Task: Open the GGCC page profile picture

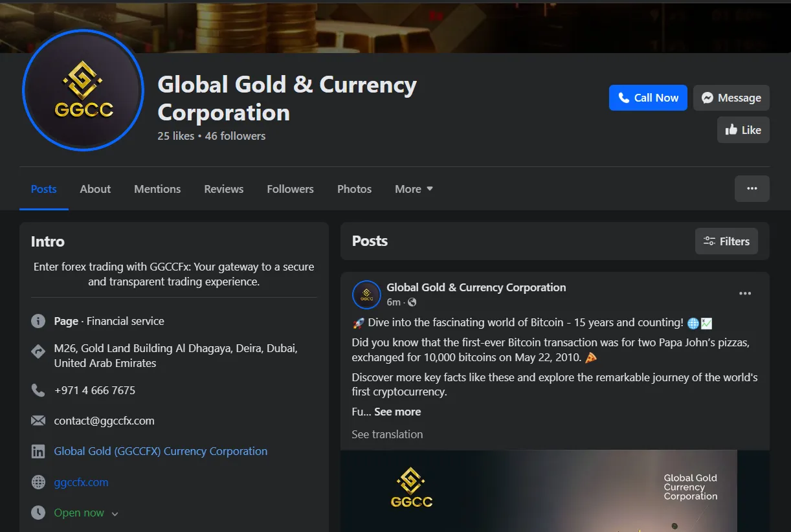Action: 83,90
